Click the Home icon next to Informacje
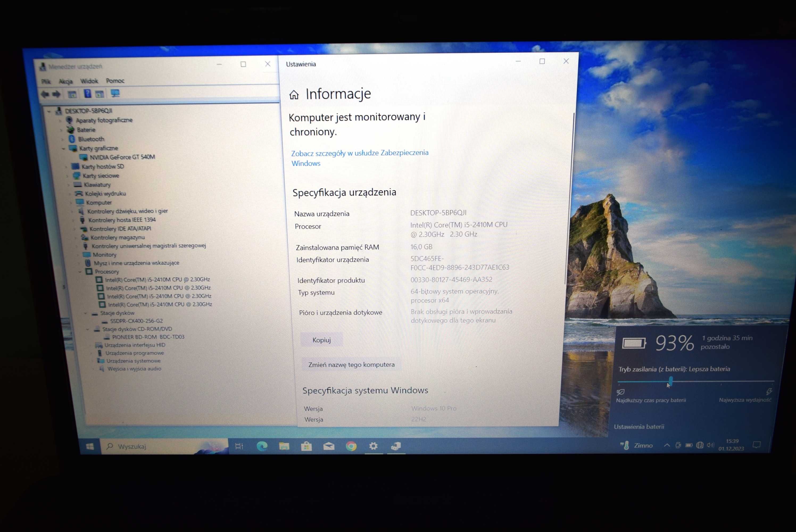Screen dimensions: 796x532 pyautogui.click(x=294, y=95)
